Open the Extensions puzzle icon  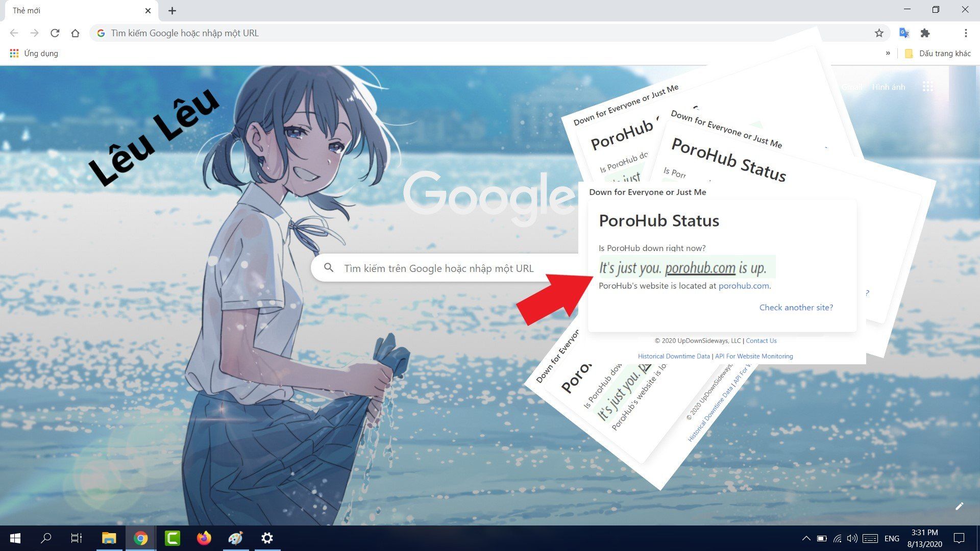925,33
